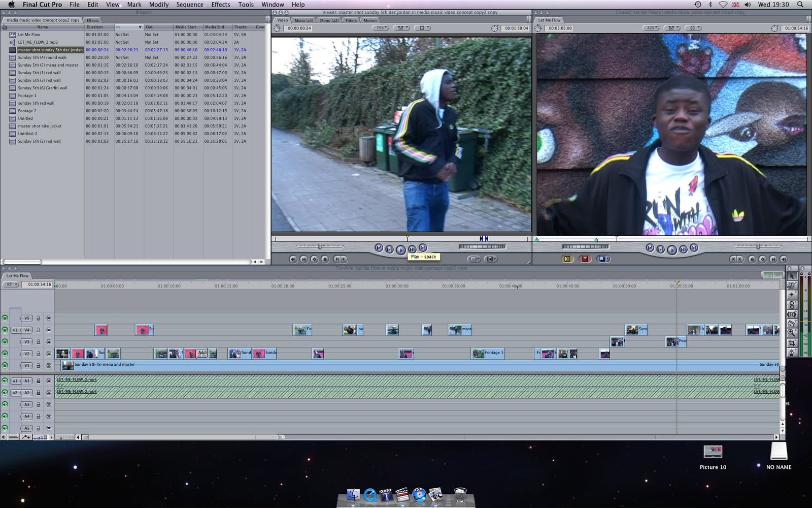Image resolution: width=812 pixels, height=508 pixels.
Task: Click Add Motion Keyframe button in Viewer
Action: (x=314, y=259)
